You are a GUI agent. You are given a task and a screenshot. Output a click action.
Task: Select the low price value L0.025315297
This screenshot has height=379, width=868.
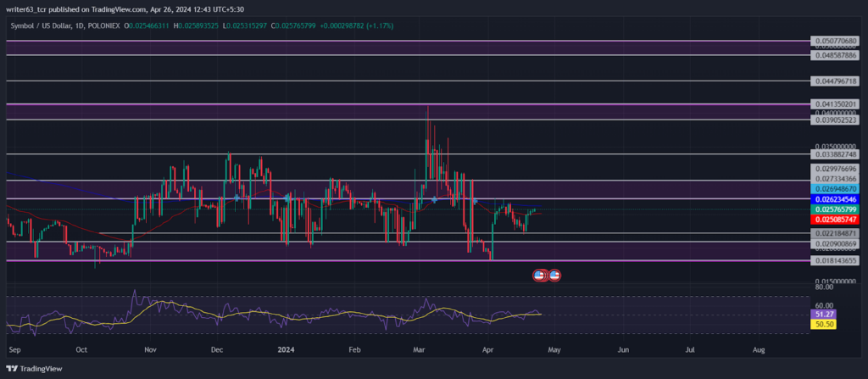[247, 26]
